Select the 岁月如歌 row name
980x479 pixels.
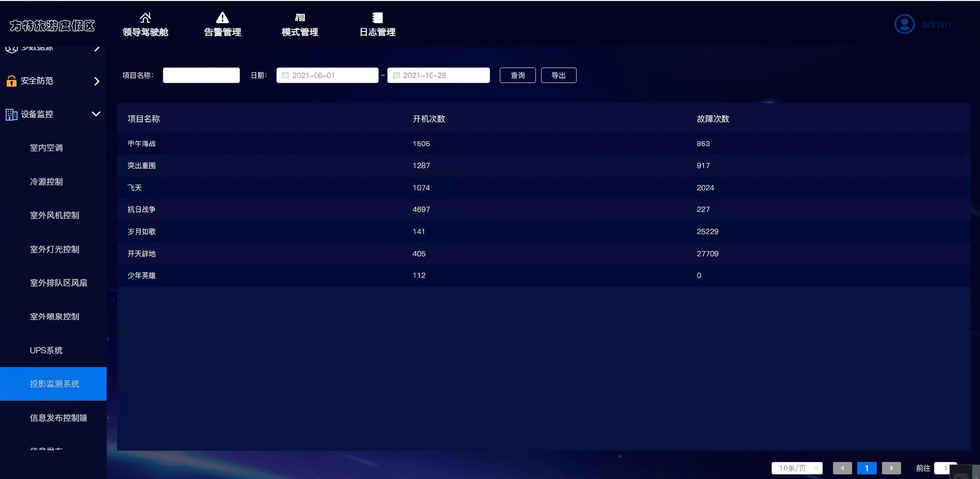142,232
